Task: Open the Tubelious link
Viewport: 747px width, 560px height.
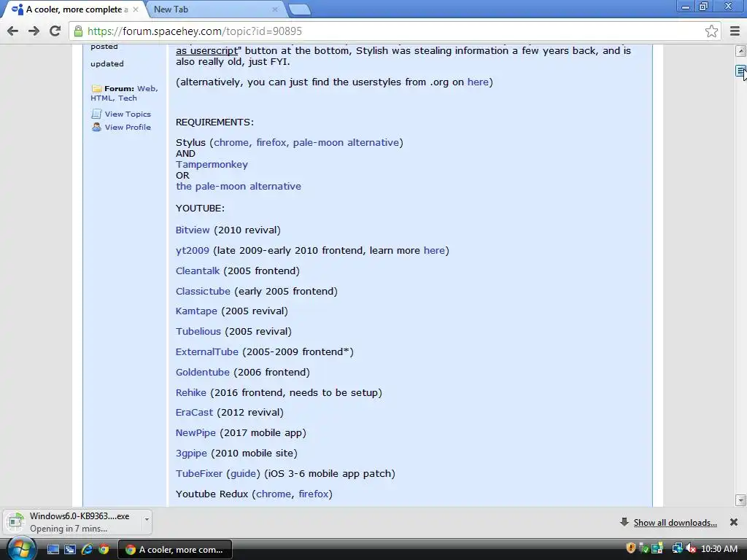Action: click(198, 332)
